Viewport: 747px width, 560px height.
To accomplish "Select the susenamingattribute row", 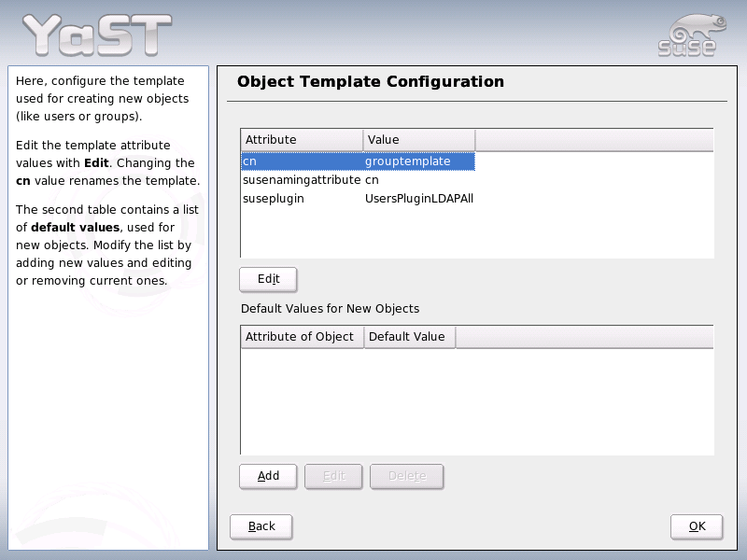I will 358,180.
